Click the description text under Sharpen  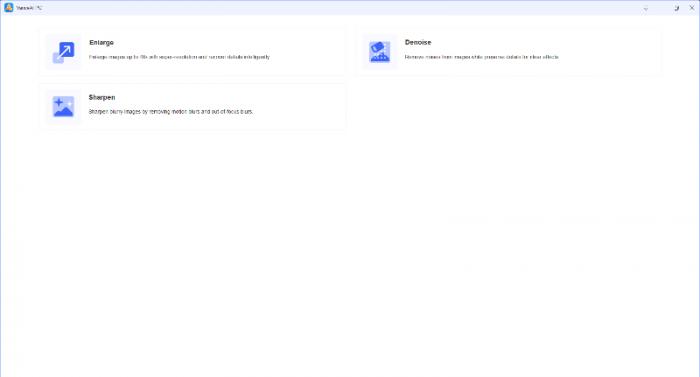tap(171, 112)
